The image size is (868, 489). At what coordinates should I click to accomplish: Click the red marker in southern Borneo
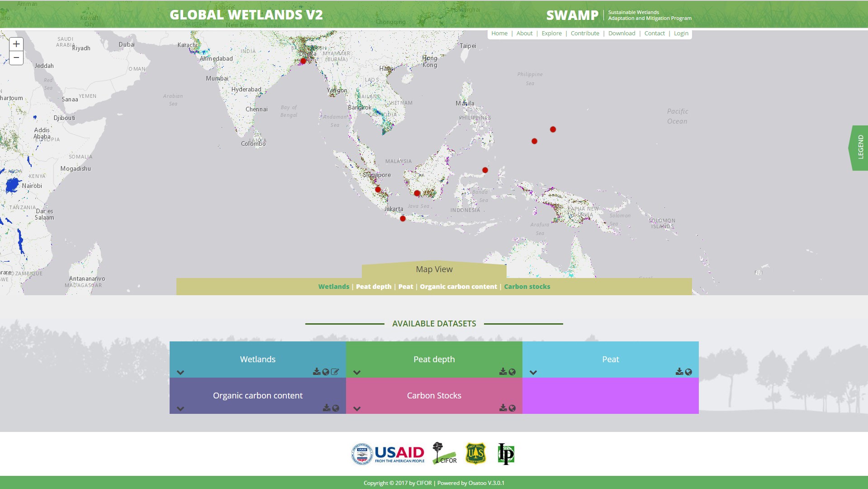[x=417, y=193]
